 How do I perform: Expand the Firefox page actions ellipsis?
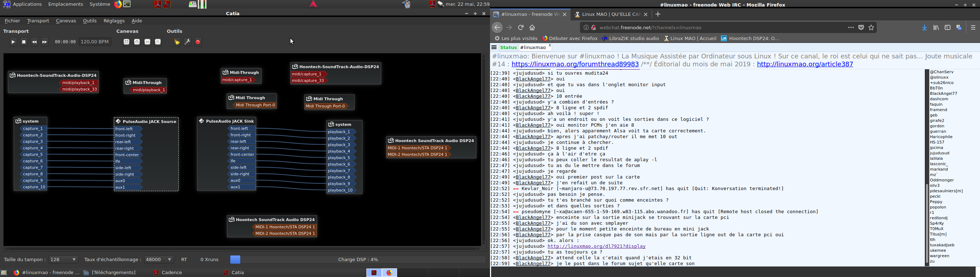click(851, 28)
